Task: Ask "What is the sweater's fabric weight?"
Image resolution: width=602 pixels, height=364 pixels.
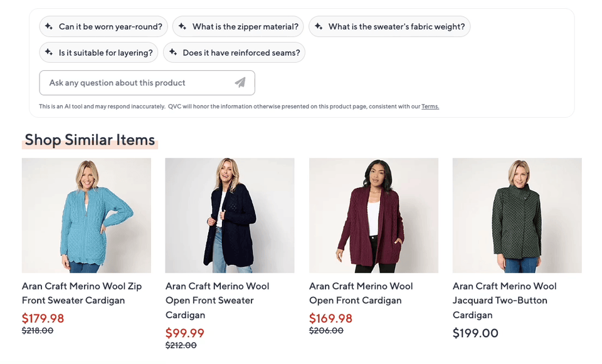Action: pos(389,26)
